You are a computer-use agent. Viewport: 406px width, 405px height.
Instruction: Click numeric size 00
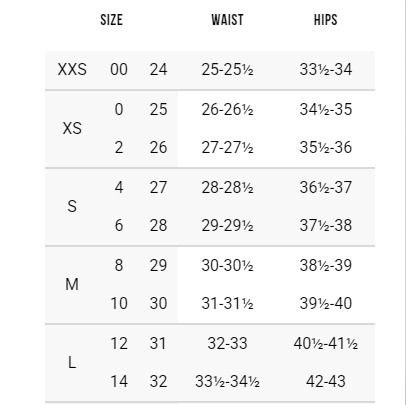(x=119, y=70)
